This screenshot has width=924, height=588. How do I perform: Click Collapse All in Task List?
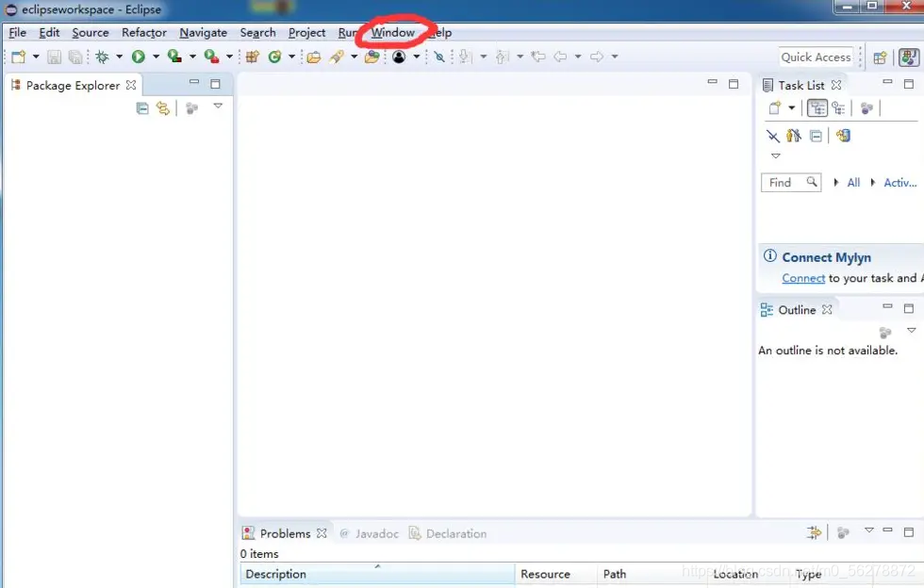pyautogui.click(x=816, y=136)
